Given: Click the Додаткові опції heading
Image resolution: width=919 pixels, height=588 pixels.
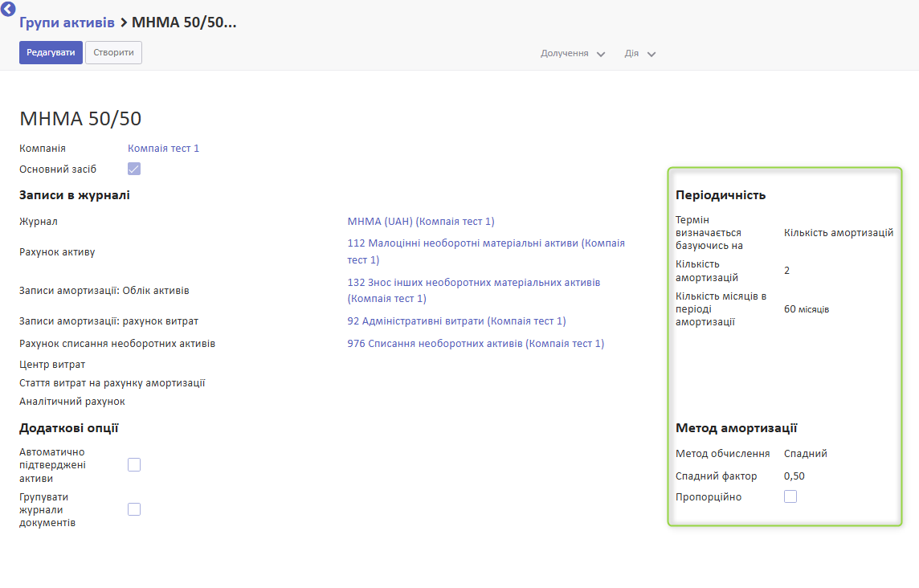Looking at the screenshot, I should tap(68, 428).
